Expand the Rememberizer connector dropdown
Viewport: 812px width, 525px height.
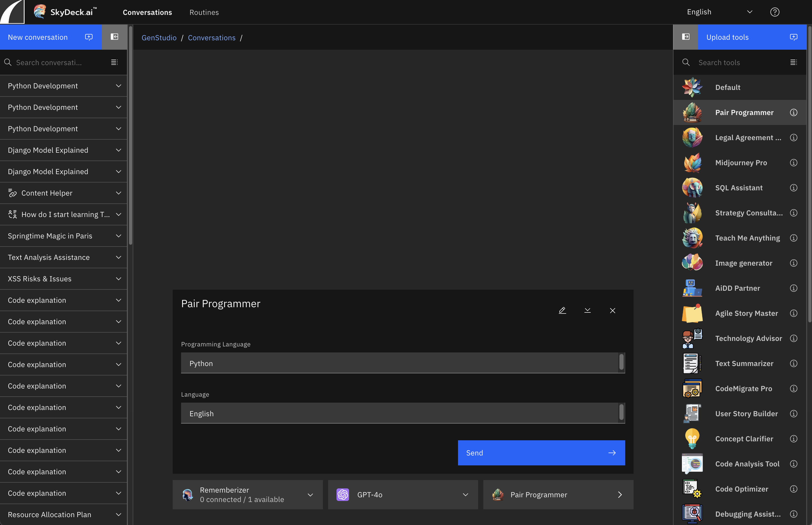click(x=310, y=495)
